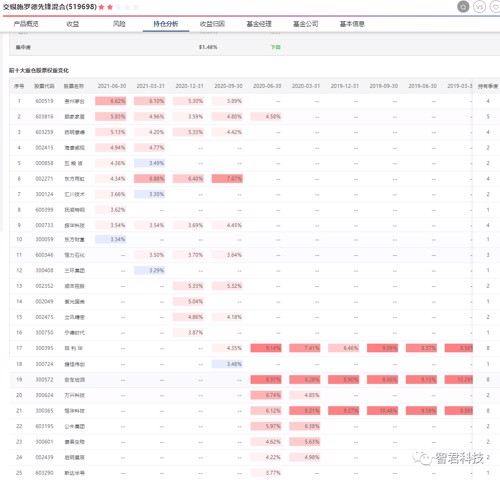This screenshot has height=480, width=500.
Task: Click the 4.18% cell in row 002475
Action: pyautogui.click(x=227, y=317)
